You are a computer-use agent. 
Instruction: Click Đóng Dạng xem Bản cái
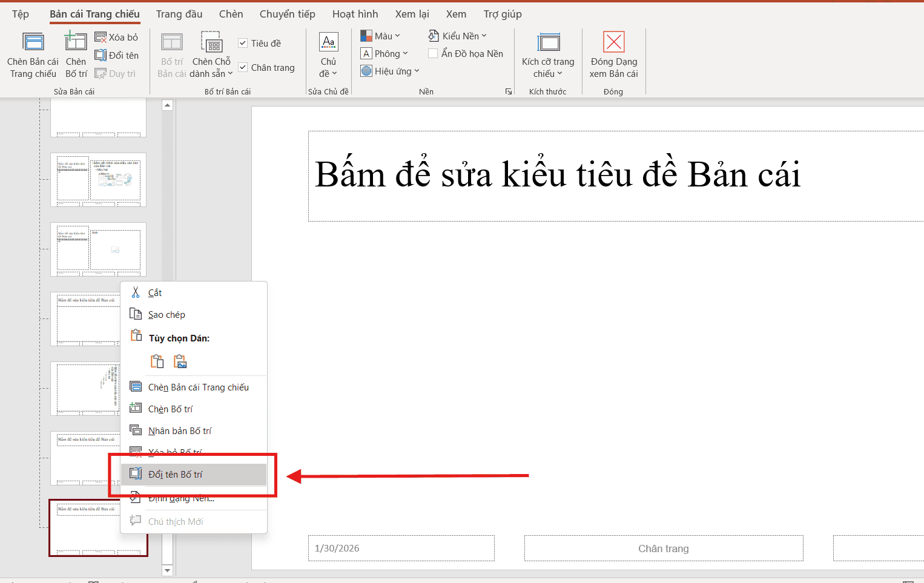[613, 54]
